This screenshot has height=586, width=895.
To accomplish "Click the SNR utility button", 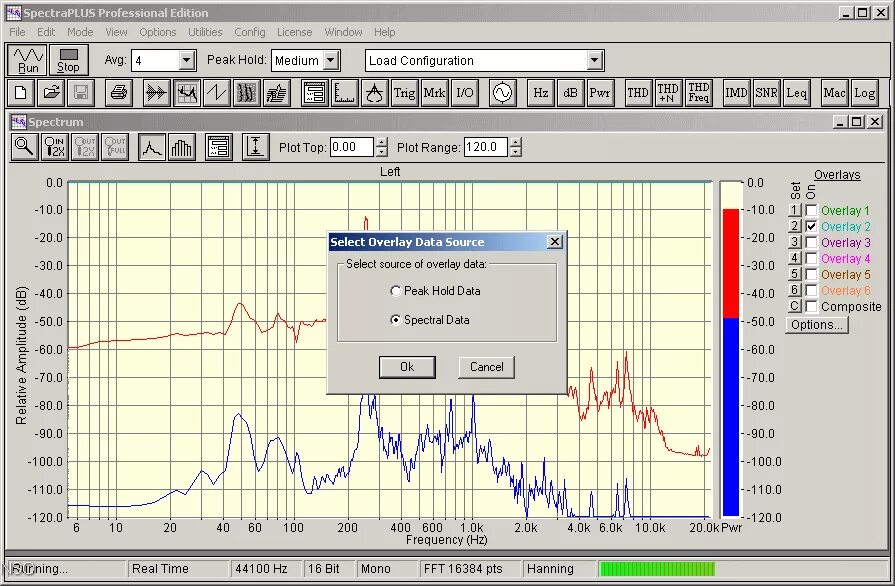I will click(766, 93).
